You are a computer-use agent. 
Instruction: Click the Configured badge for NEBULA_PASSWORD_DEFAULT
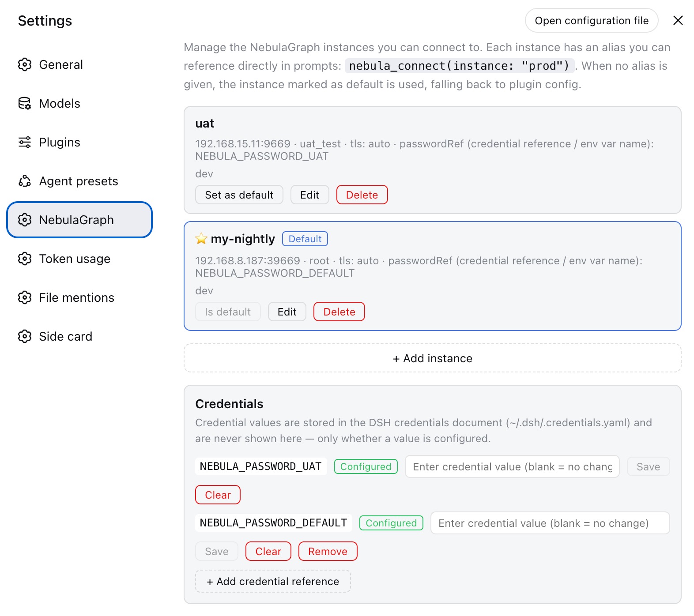pos(391,523)
